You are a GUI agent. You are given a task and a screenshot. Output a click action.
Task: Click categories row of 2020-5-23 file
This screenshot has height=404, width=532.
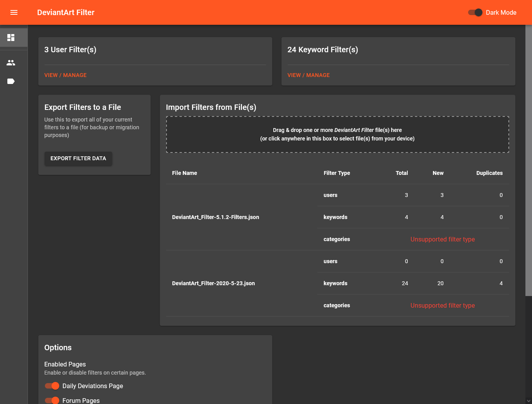point(413,305)
